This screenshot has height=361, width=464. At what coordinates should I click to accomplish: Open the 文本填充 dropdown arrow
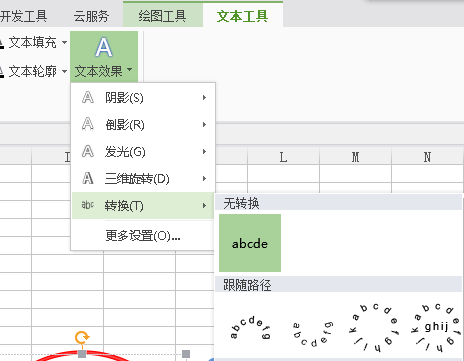click(64, 43)
